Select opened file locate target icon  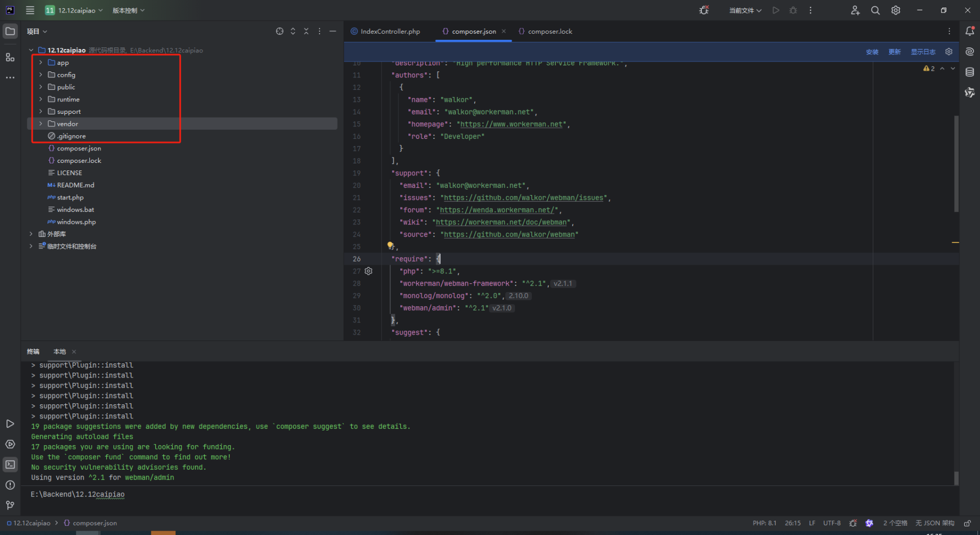point(279,32)
